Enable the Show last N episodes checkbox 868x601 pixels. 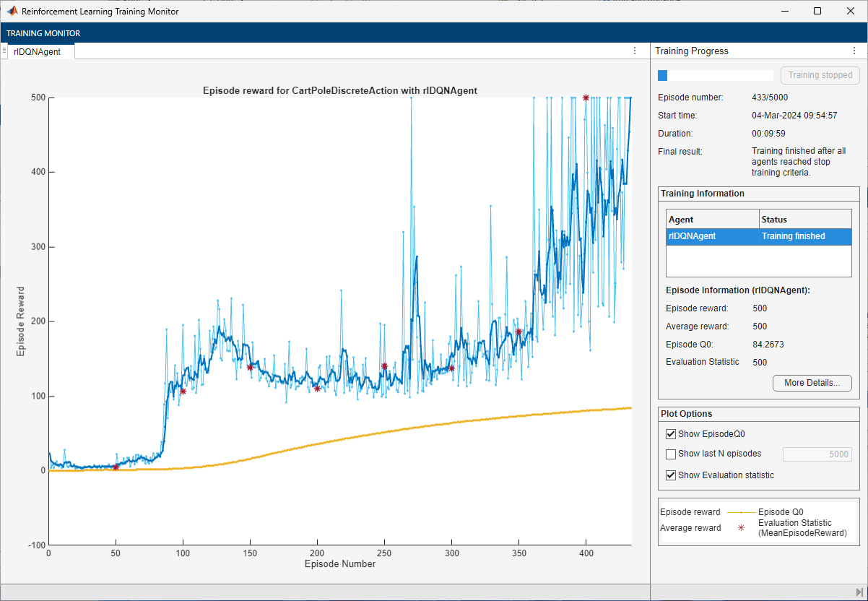[x=671, y=454]
